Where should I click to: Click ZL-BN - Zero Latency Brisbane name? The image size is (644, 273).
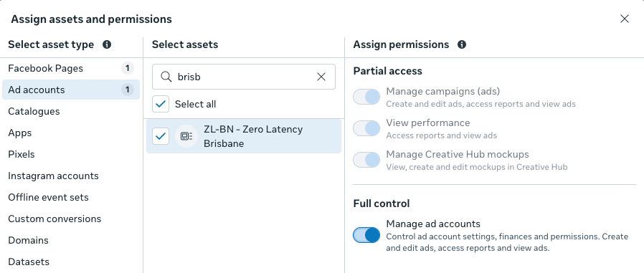(253, 136)
